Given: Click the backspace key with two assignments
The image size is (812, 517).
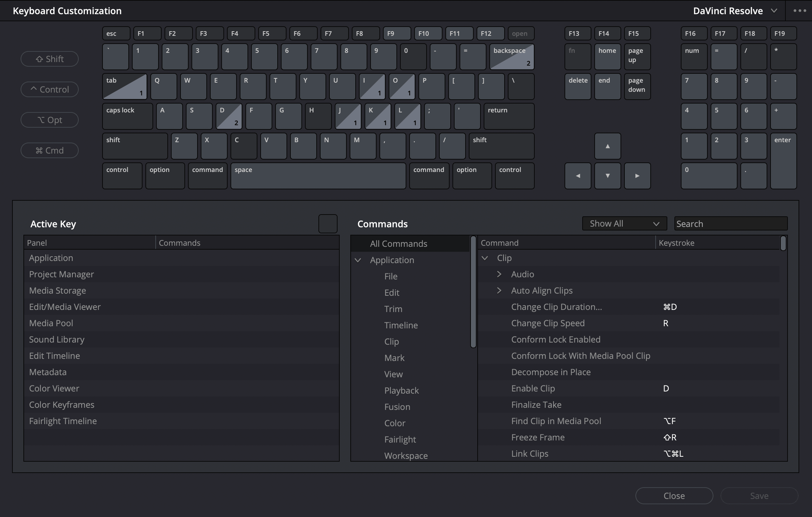Looking at the screenshot, I should click(x=512, y=56).
